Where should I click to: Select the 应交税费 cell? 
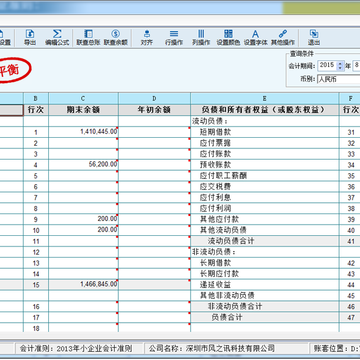[265, 187]
